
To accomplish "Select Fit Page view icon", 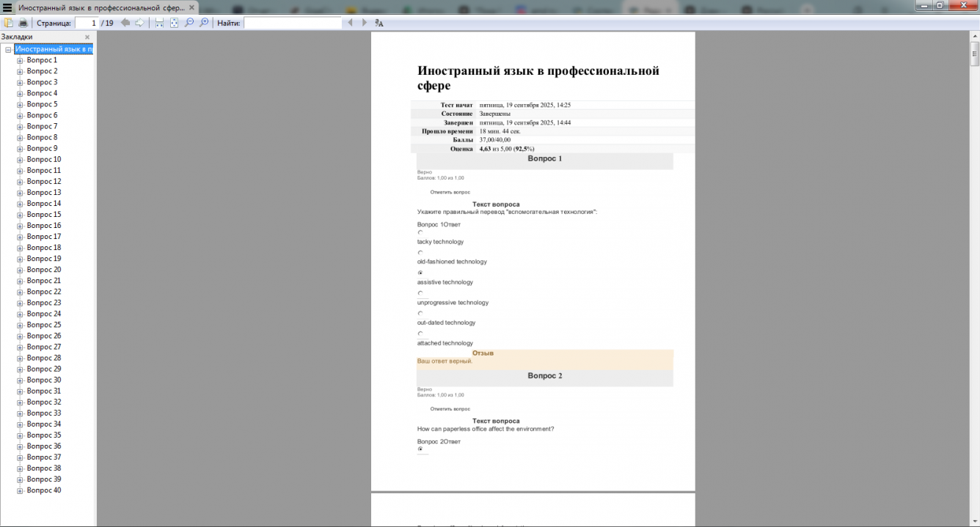I will (174, 23).
